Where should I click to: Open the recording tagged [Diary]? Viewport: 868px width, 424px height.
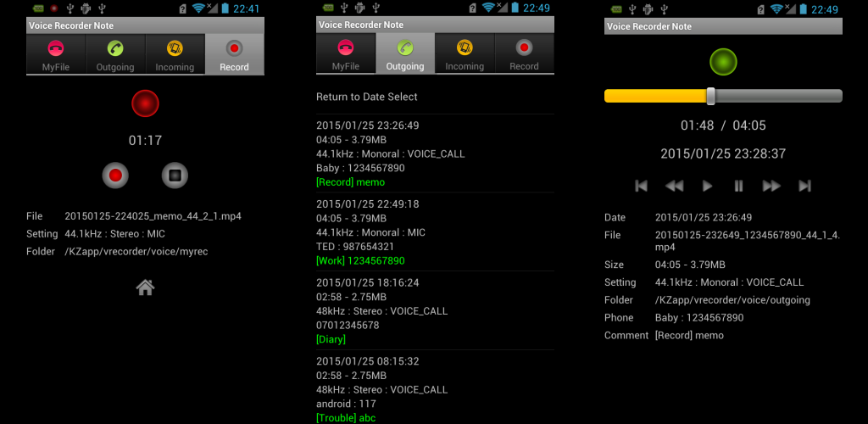[435, 310]
